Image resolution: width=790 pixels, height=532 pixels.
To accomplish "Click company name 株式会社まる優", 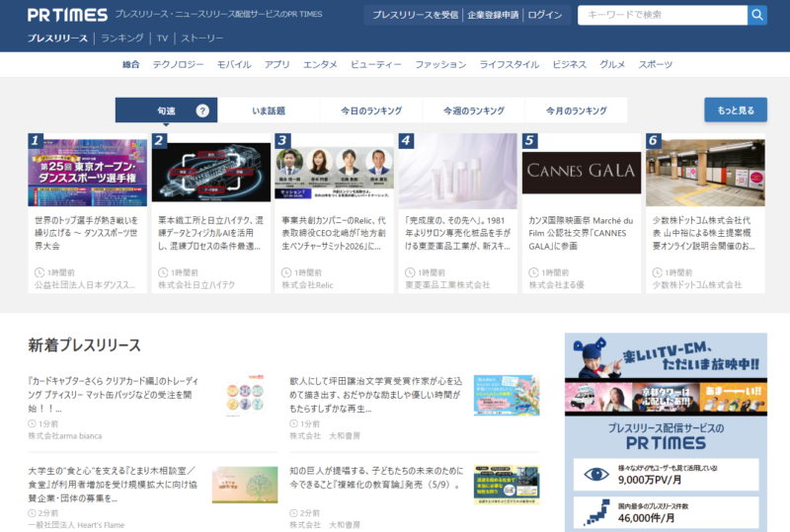I will pos(556,285).
